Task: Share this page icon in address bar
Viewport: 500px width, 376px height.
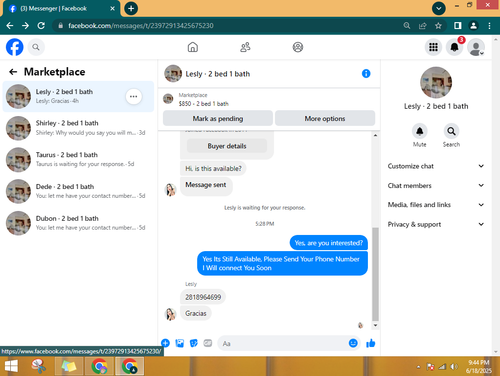Action: click(422, 26)
